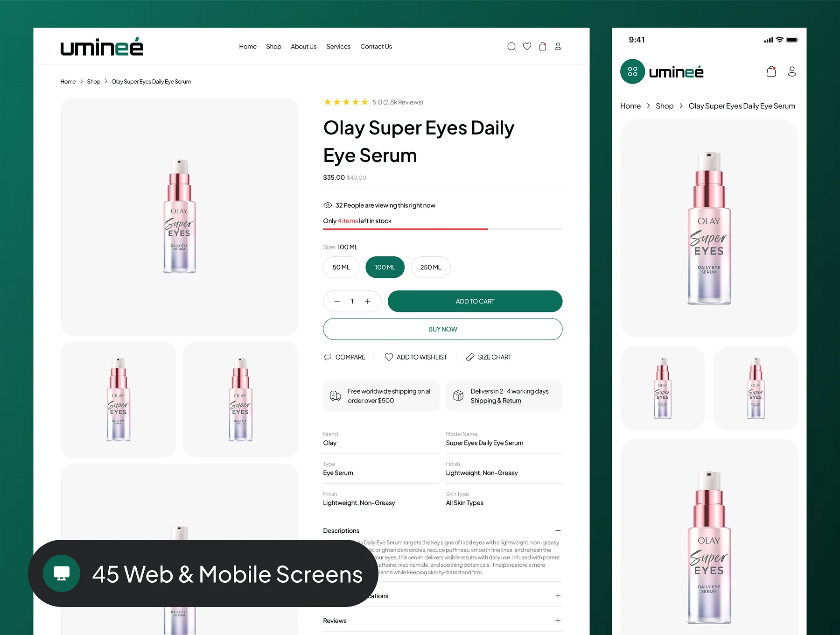Open the About Us menu item
This screenshot has height=635, width=840.
(x=304, y=46)
